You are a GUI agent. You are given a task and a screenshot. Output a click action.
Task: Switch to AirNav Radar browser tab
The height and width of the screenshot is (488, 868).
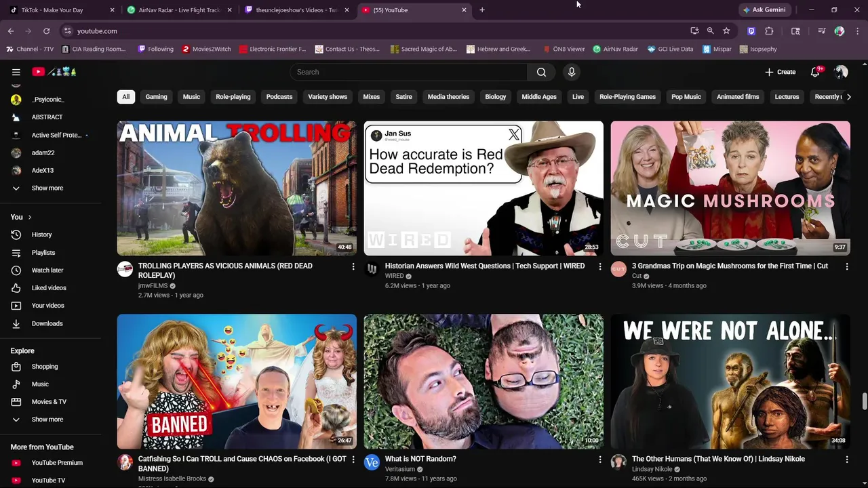pyautogui.click(x=179, y=10)
